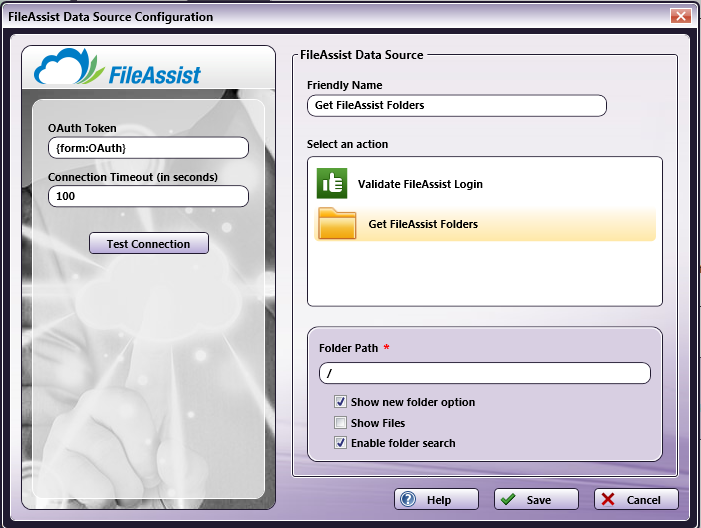The image size is (701, 528).
Task: Focus the Friendly Name text field
Action: point(457,106)
